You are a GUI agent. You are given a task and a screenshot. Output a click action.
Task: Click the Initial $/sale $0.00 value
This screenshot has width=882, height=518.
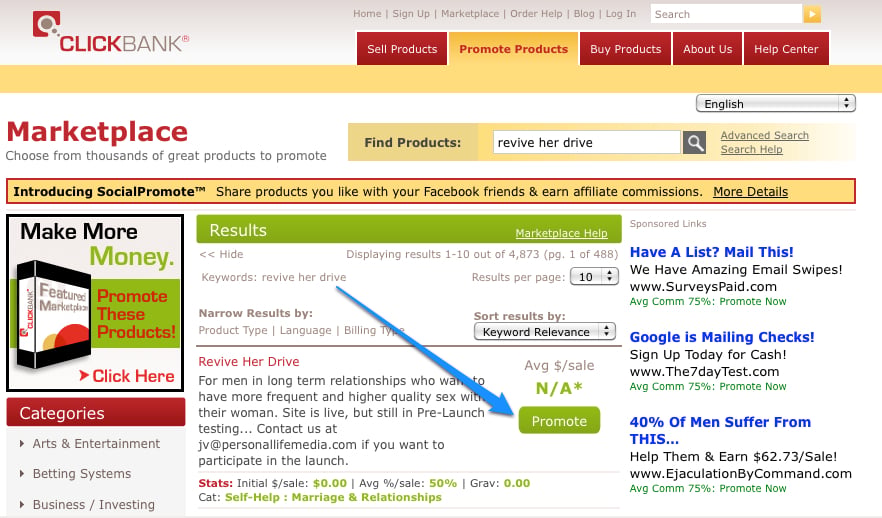330,483
